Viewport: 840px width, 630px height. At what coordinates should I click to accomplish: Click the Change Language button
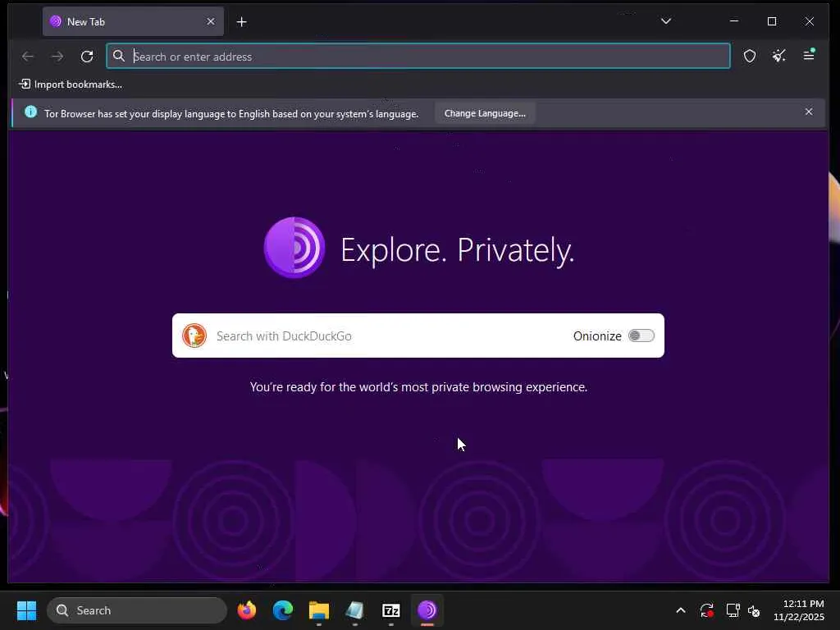coord(485,113)
